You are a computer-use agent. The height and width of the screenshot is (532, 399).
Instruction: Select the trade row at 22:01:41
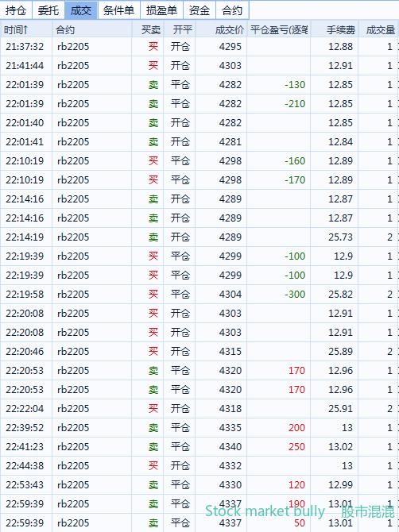point(199,141)
